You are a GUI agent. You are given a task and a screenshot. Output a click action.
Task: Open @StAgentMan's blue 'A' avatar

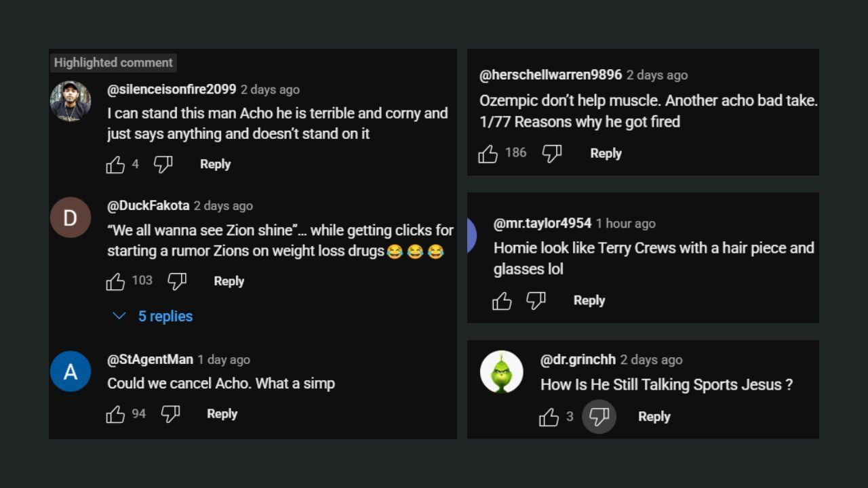click(x=71, y=371)
